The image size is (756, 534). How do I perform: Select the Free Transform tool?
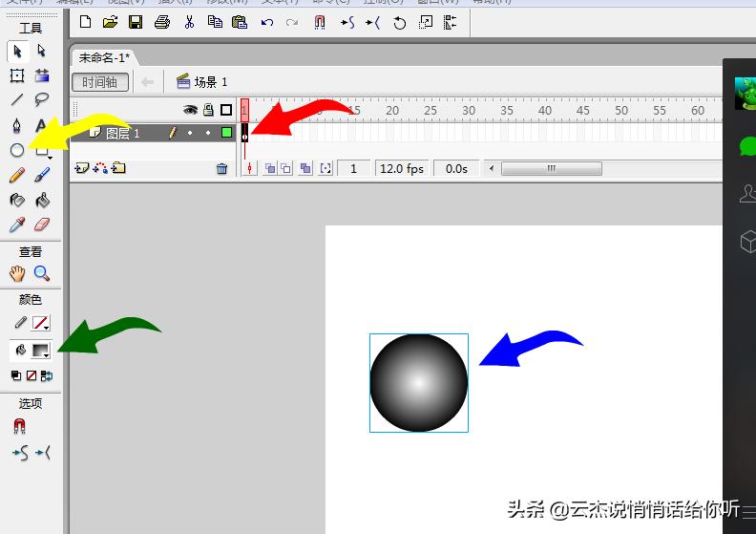point(17,75)
